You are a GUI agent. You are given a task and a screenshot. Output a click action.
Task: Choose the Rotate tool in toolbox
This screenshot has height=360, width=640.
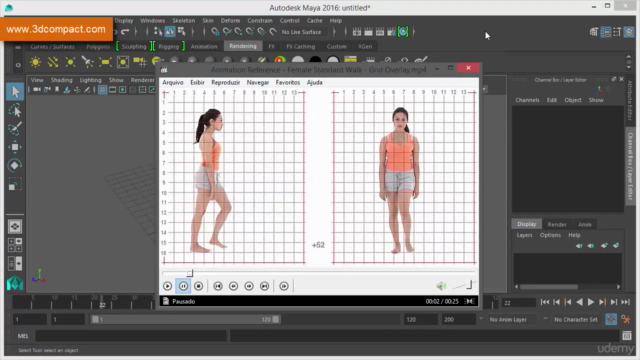(15, 165)
